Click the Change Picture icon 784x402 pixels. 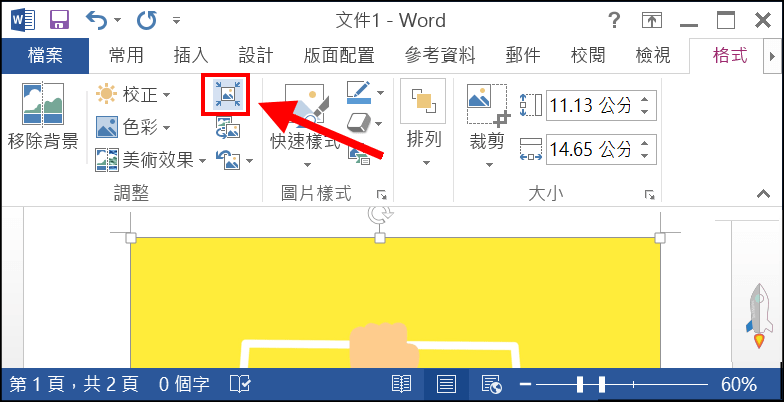click(228, 128)
